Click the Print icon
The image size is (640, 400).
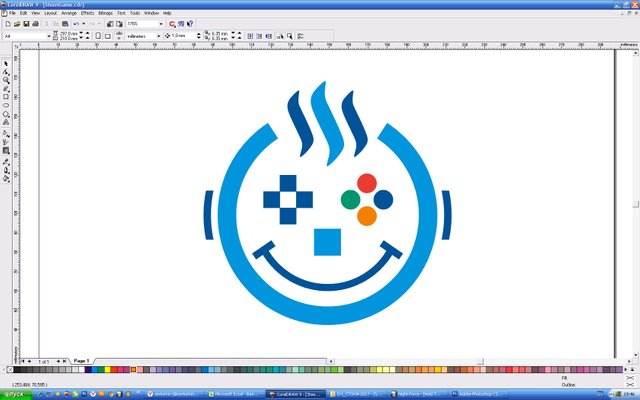click(36, 24)
